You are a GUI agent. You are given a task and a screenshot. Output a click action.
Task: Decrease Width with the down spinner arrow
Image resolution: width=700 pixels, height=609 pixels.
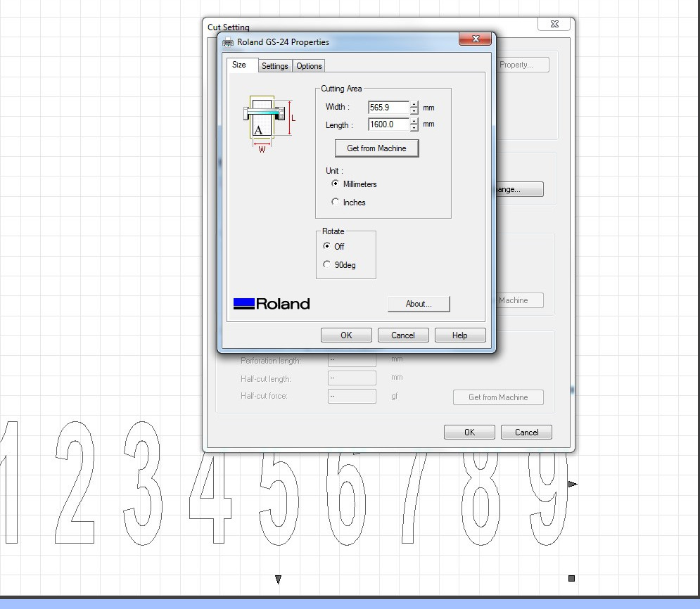[414, 111]
